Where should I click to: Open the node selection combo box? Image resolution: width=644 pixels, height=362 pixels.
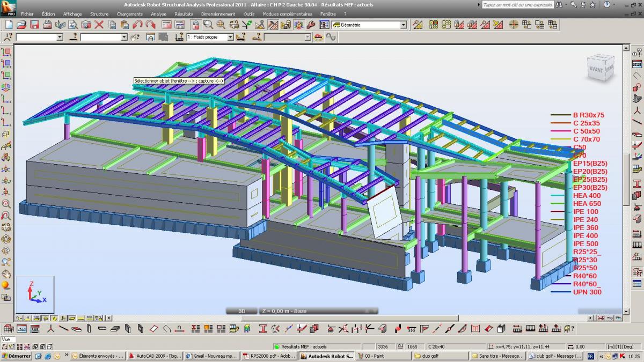pos(40,37)
